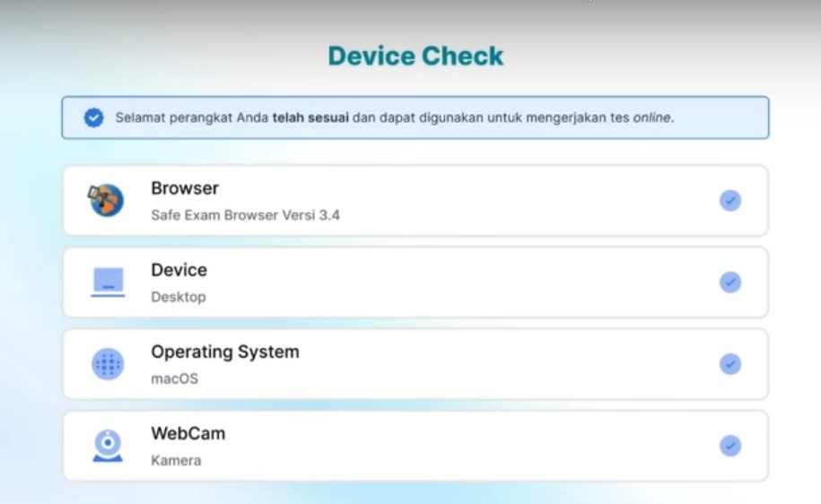
Task: Click the checkmark in the WebCam row
Action: (x=729, y=446)
